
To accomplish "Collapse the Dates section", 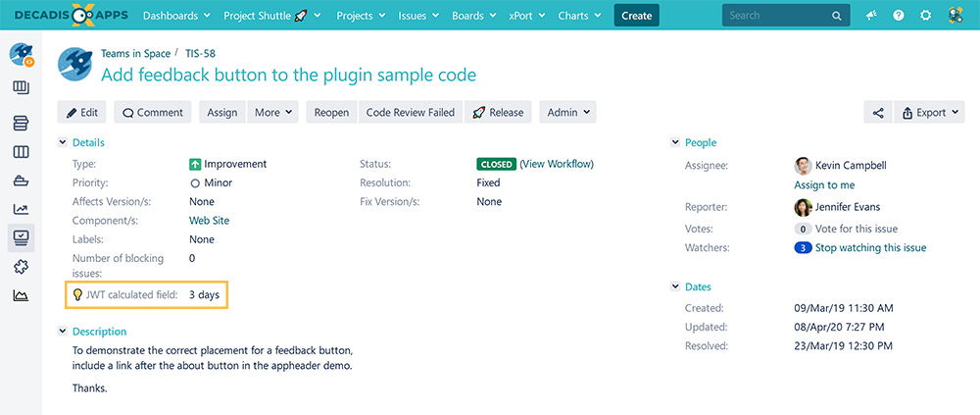I will 675,286.
